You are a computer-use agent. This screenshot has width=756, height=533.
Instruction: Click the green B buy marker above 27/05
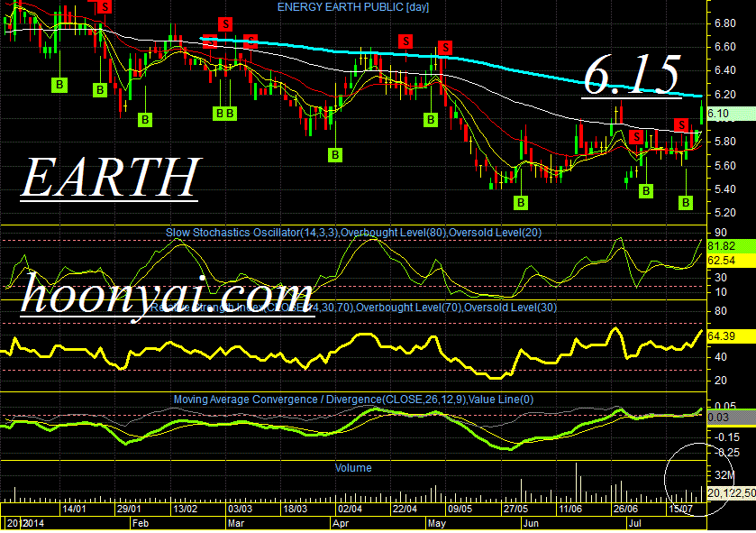tap(521, 203)
